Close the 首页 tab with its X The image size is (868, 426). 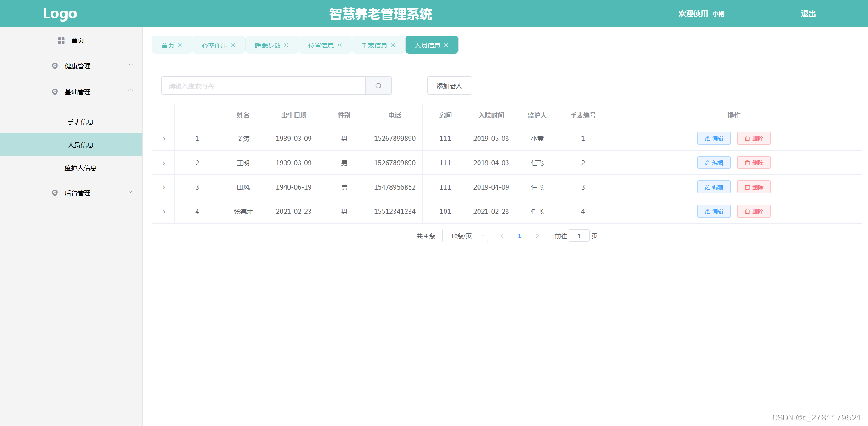pos(180,45)
